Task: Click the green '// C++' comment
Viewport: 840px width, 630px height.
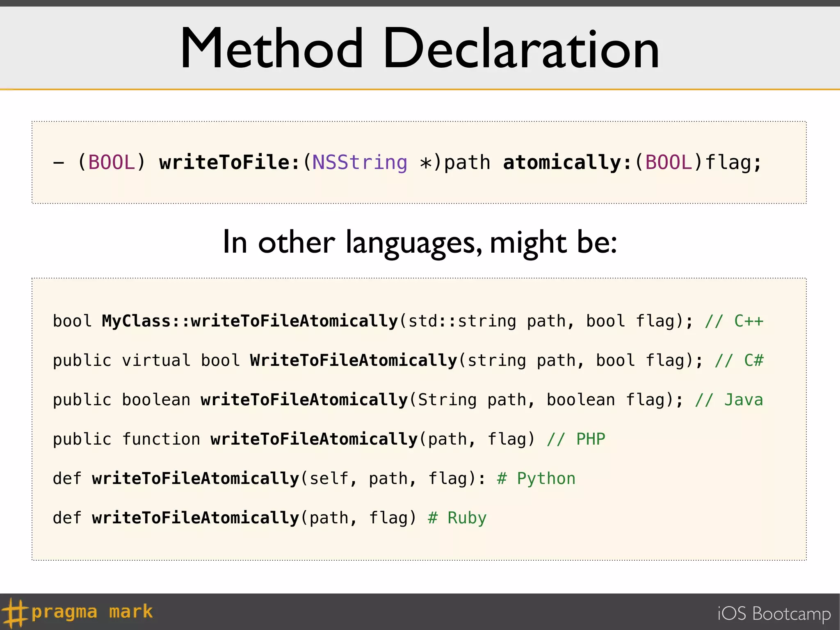Action: click(x=734, y=321)
